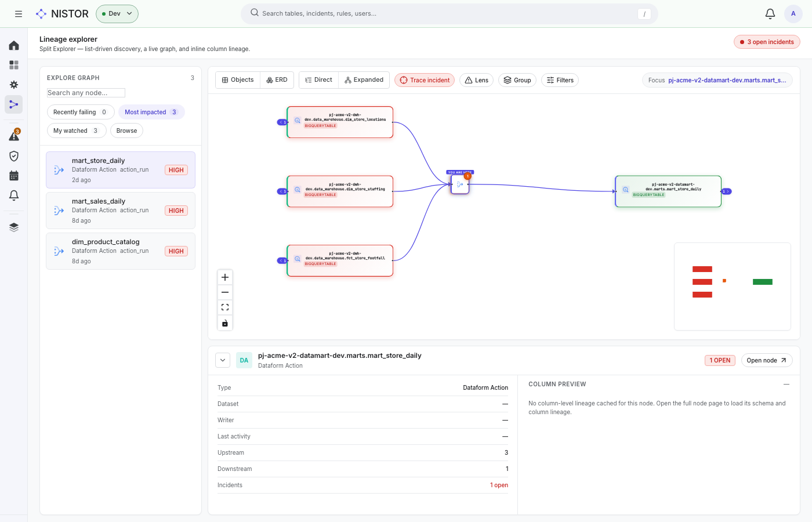The image size is (812, 522).
Task: Select the lineage graph sidebar icon
Action: (14, 104)
